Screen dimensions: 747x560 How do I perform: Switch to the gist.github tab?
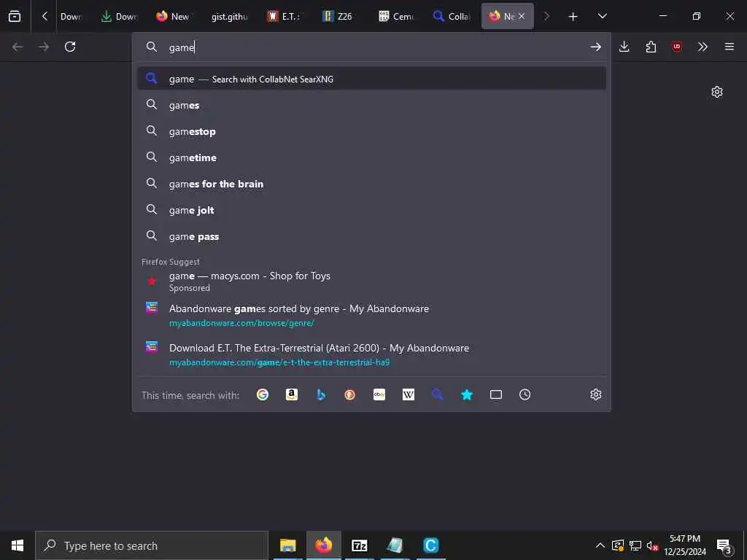coord(228,16)
